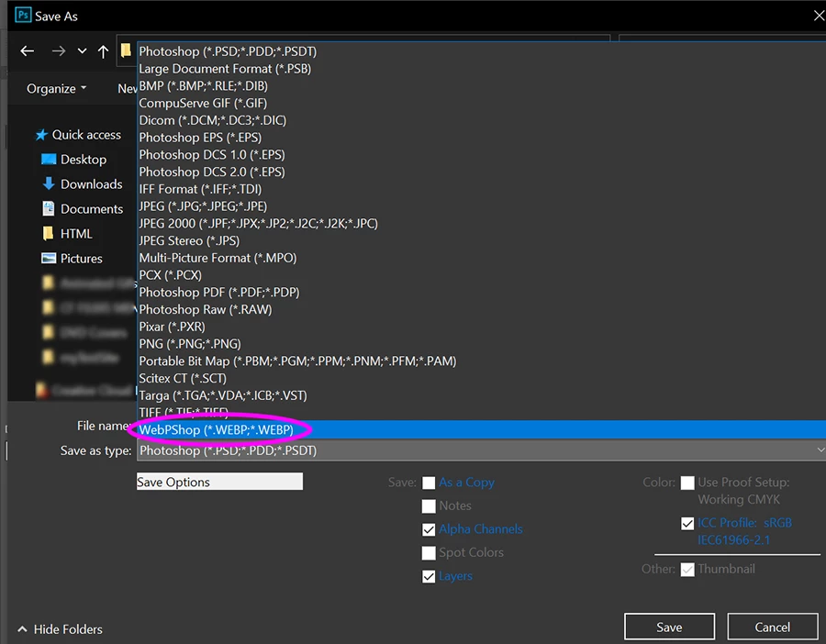Collapse with Hide Folders button

[60, 629]
